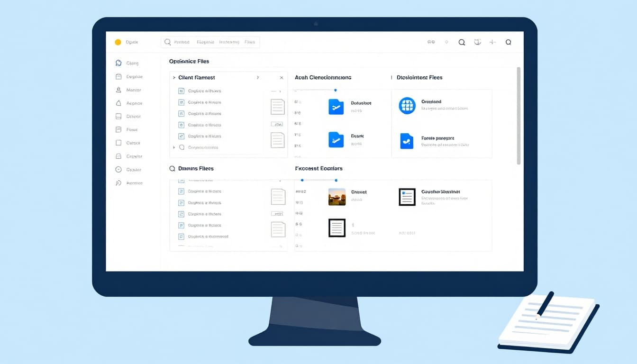Click the yellow Optix logo circle
Viewport: 637px width, 364px height.
118,42
